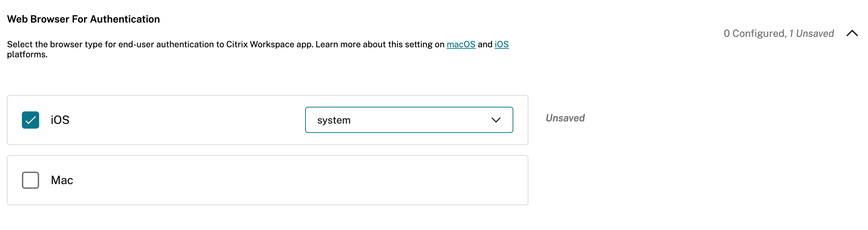Viewport: 868px width, 230px height.
Task: Click the '1 Unsaved' italic text in header
Action: click(811, 34)
